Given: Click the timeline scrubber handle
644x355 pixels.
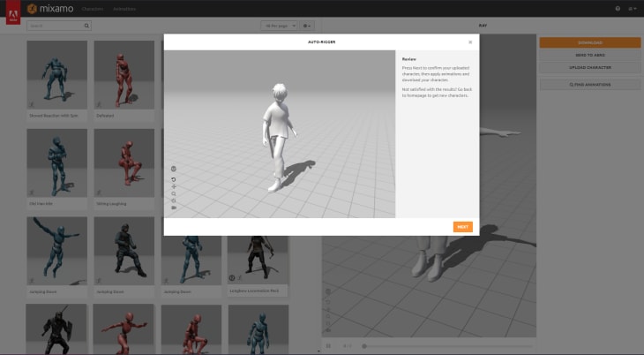Looking at the screenshot, I should click(363, 346).
